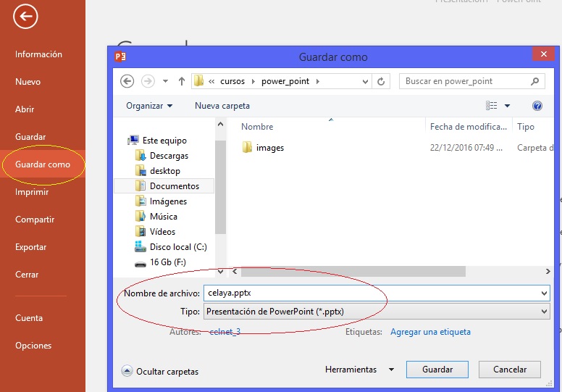
Task: Open the help question mark icon
Action: (x=537, y=106)
